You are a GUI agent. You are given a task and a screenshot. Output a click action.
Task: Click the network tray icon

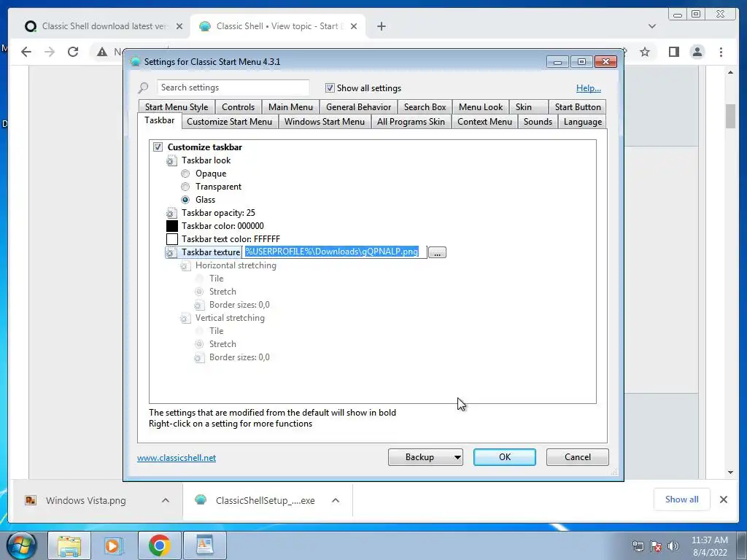[x=638, y=546]
